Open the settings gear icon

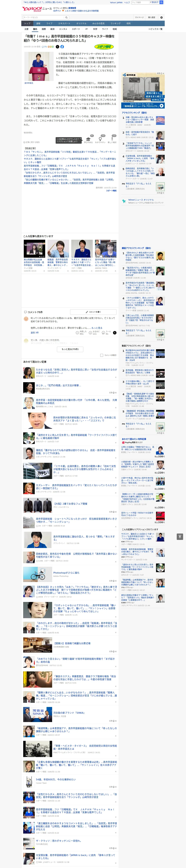coord(161,18)
